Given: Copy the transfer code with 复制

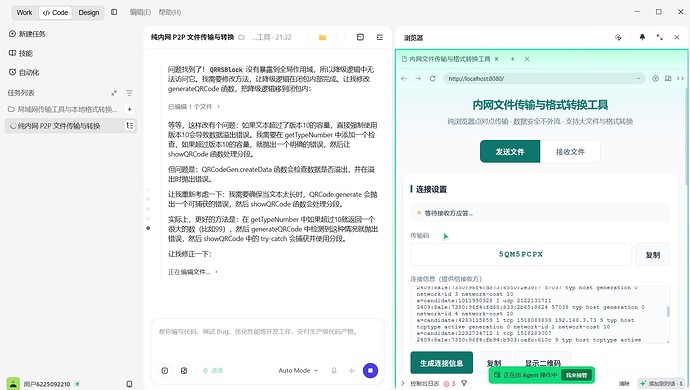Looking at the screenshot, I should [x=653, y=254].
